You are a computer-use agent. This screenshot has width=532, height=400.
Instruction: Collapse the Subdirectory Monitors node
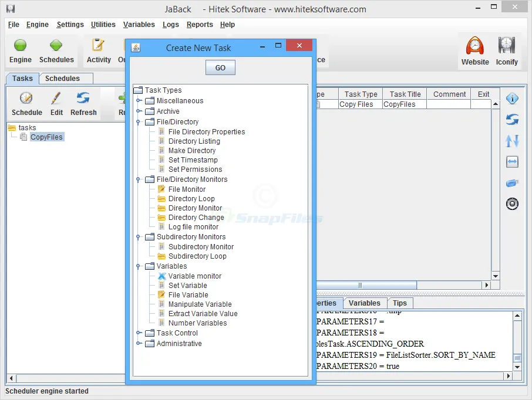138,236
